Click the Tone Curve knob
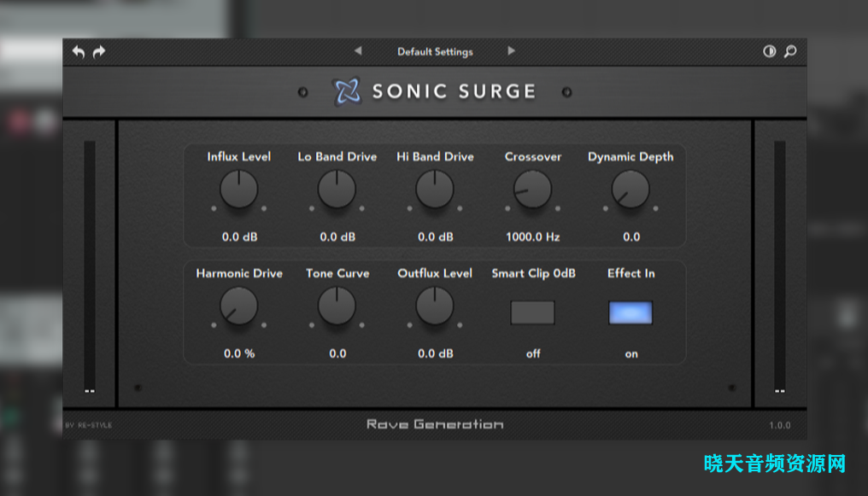The height and width of the screenshot is (496, 868). point(337,306)
